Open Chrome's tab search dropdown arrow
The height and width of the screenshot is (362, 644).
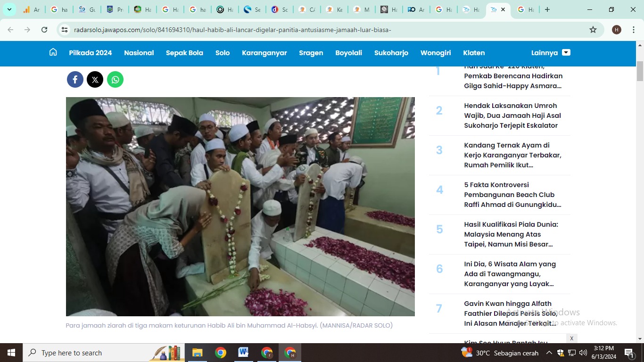[x=9, y=9]
